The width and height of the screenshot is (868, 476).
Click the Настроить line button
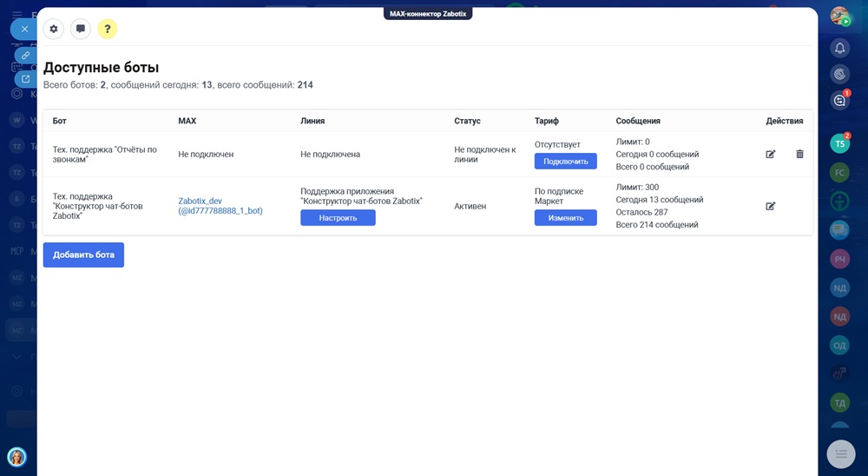tap(338, 218)
